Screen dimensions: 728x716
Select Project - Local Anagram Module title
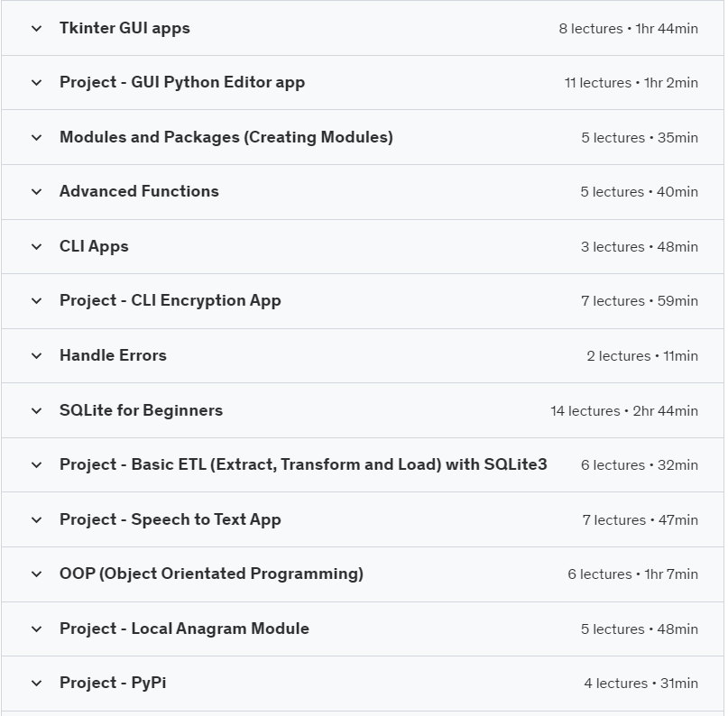(x=184, y=629)
